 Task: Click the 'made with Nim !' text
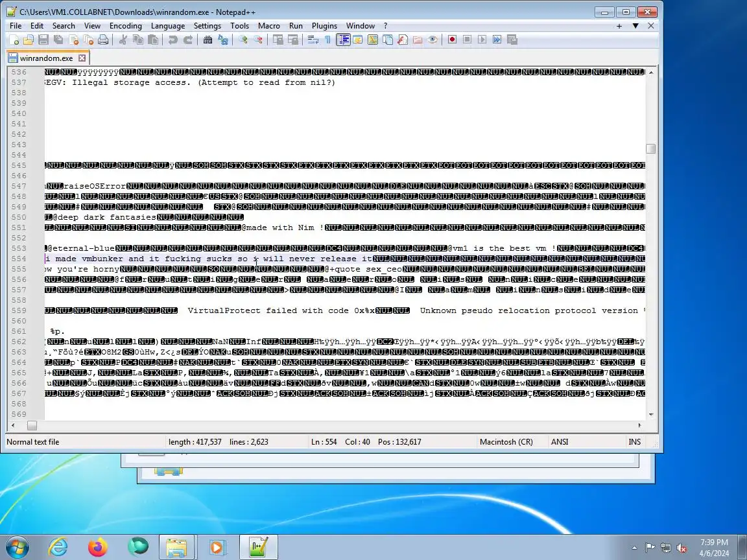(285, 227)
